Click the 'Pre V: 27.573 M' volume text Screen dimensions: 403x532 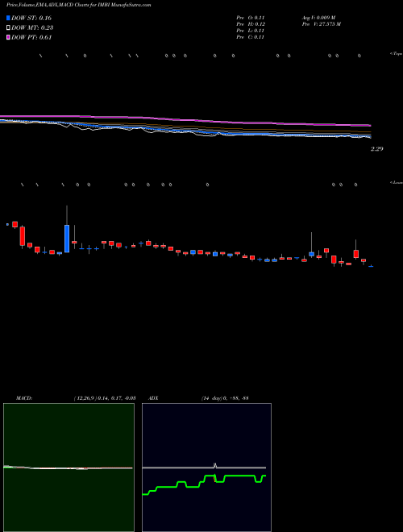pyautogui.click(x=322, y=24)
